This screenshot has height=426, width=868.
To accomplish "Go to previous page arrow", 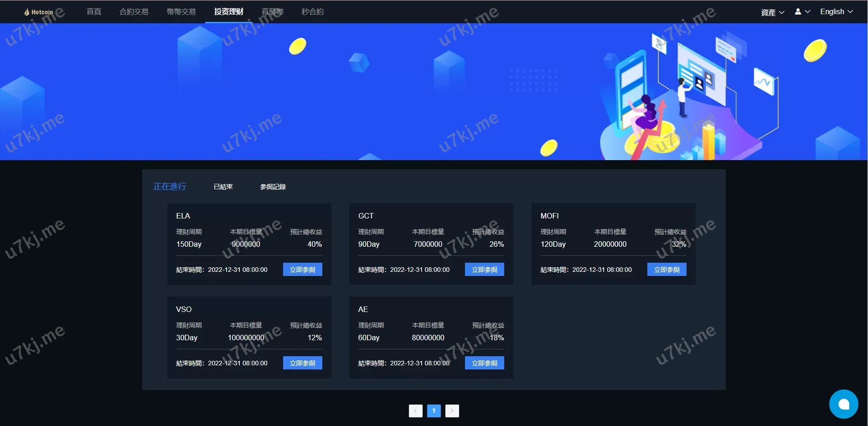I will click(415, 411).
